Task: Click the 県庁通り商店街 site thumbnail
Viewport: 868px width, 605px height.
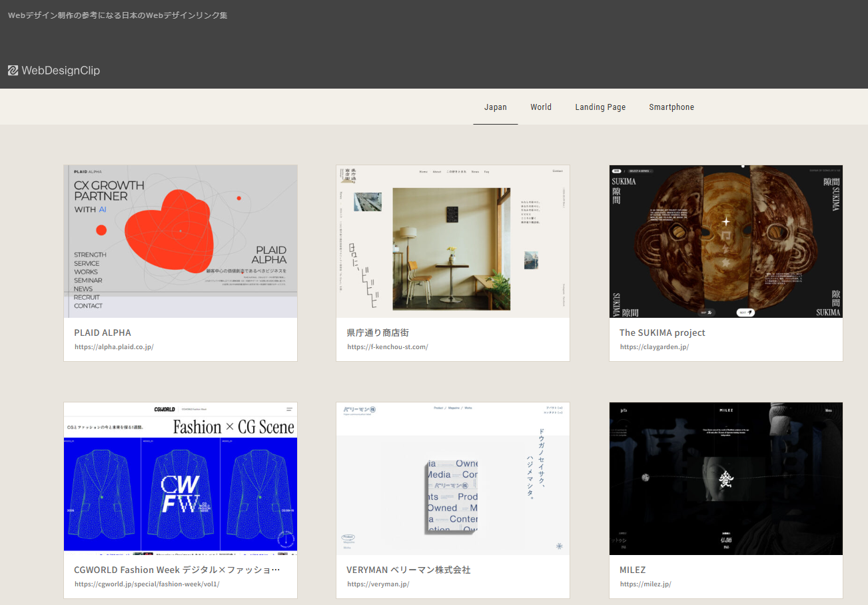Action: pyautogui.click(x=452, y=241)
